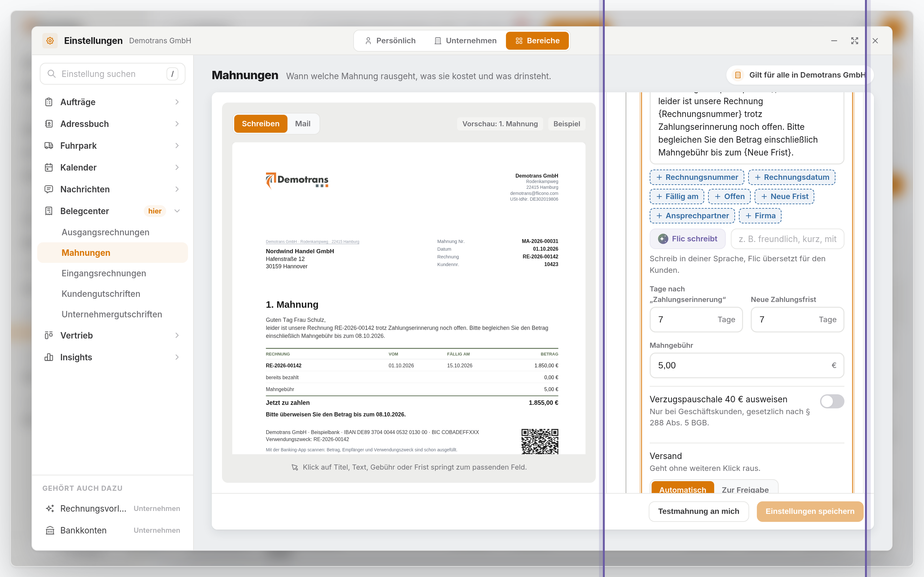Click the Bankkonten bank icon
The image size is (924, 577).
50,530
